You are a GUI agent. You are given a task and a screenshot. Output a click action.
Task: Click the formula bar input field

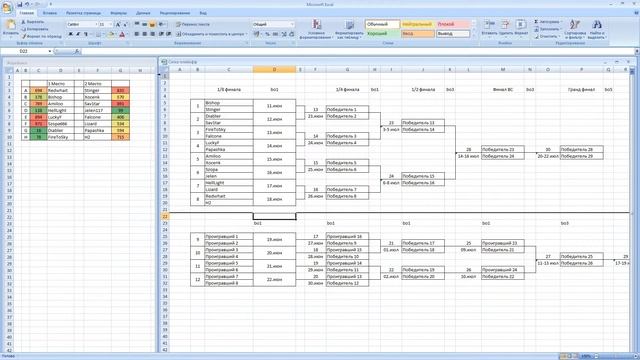point(357,51)
